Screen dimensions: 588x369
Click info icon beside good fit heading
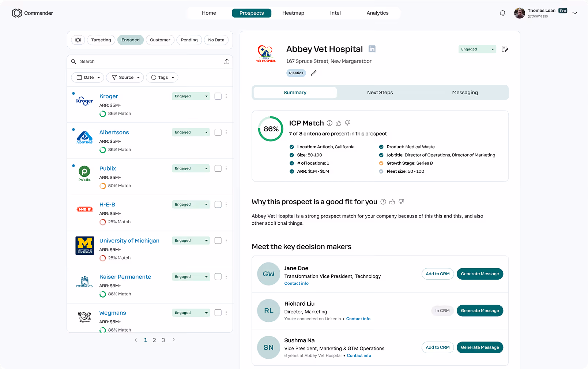(x=383, y=202)
